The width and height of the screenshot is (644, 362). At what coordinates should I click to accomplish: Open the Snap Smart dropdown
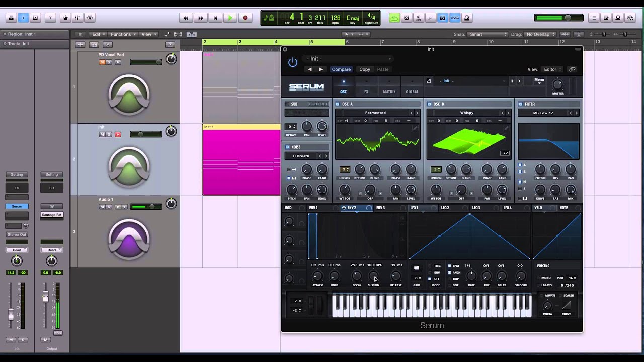[x=488, y=34]
